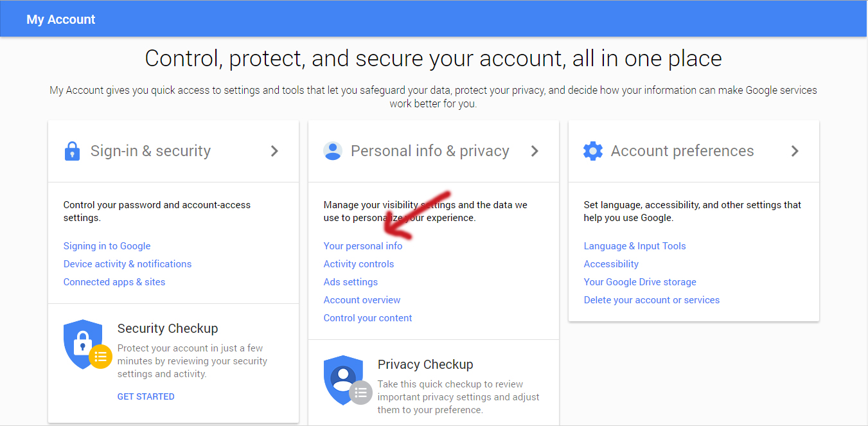
Task: Open Control your content
Action: [368, 317]
